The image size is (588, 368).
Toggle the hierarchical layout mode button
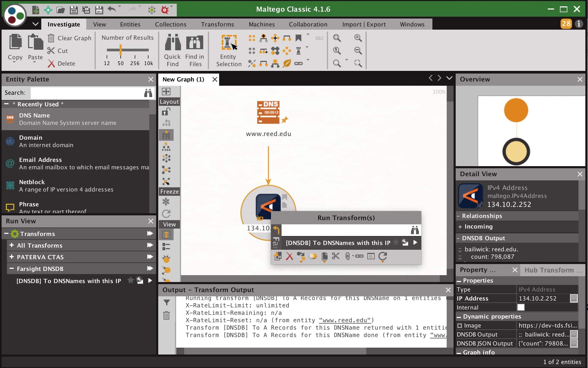166,147
